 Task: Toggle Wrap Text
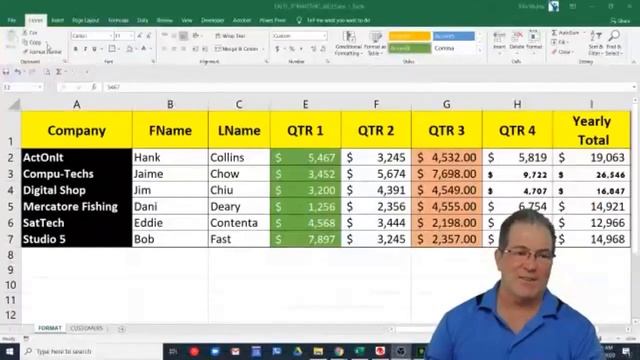230,36
